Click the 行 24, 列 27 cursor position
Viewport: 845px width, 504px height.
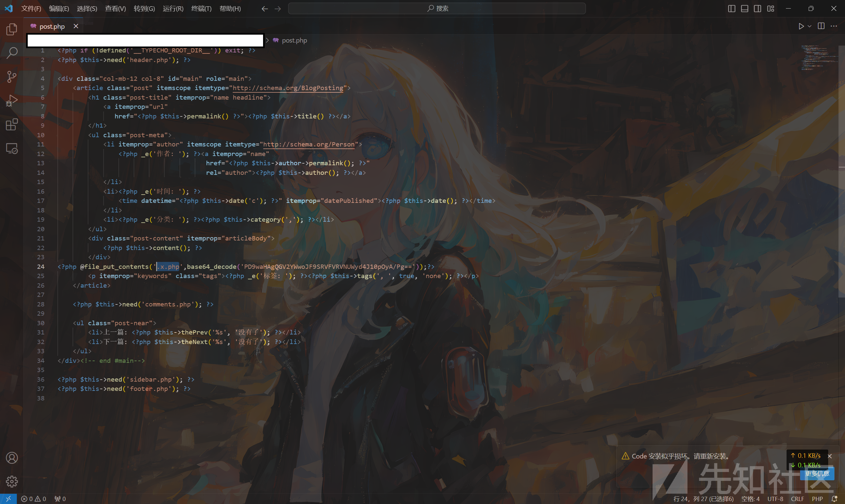pos(703,499)
